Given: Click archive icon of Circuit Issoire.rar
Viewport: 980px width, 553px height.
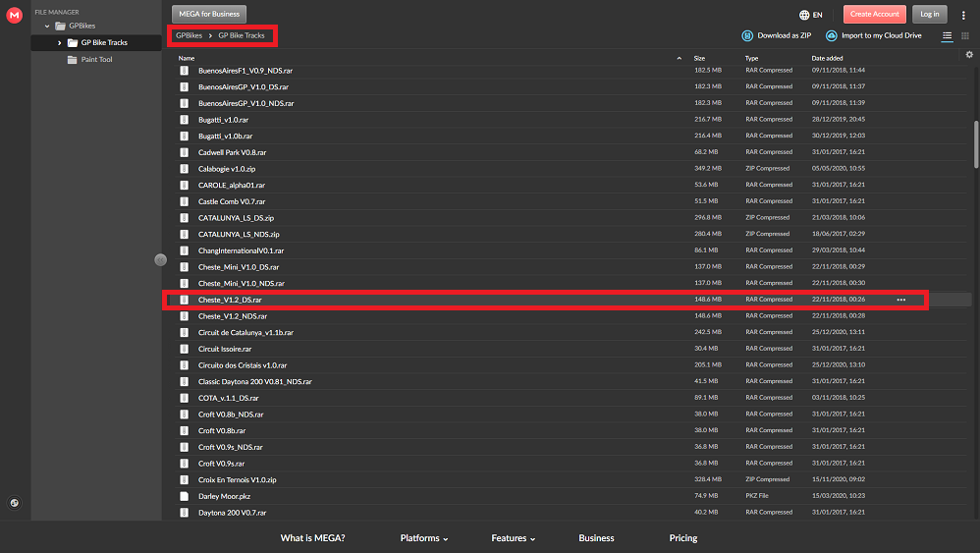Looking at the screenshot, I should tap(184, 349).
